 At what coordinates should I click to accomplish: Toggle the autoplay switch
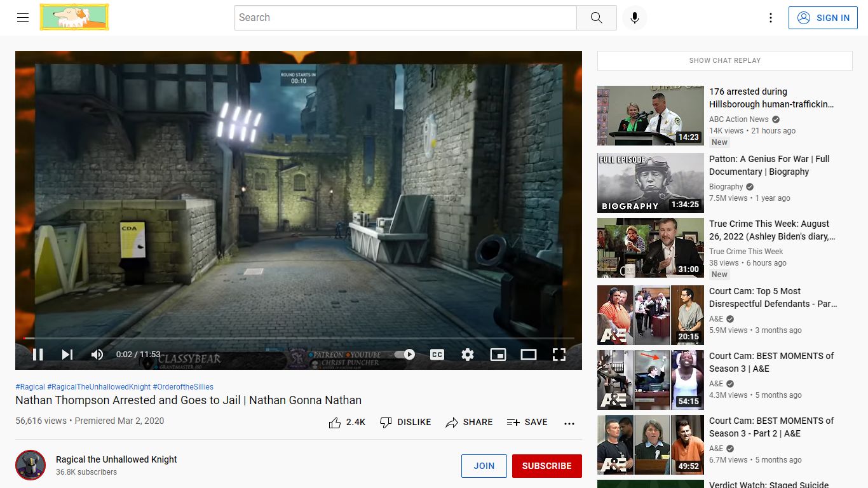click(x=405, y=355)
